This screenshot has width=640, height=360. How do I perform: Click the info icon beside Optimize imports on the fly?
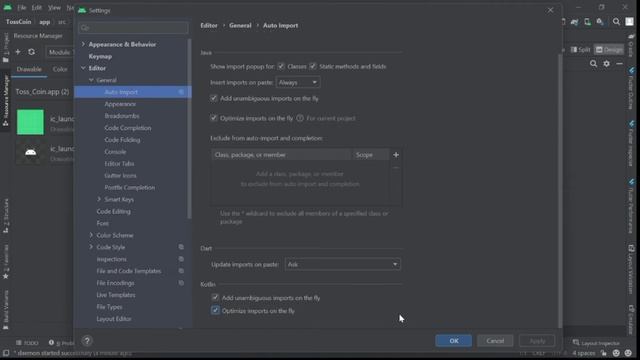[300, 118]
